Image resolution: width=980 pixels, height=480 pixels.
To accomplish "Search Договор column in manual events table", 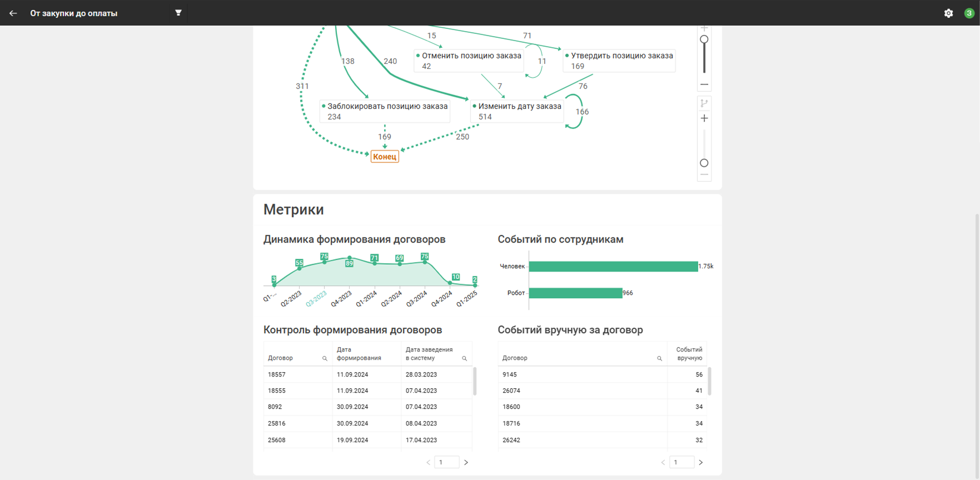I will point(659,359).
